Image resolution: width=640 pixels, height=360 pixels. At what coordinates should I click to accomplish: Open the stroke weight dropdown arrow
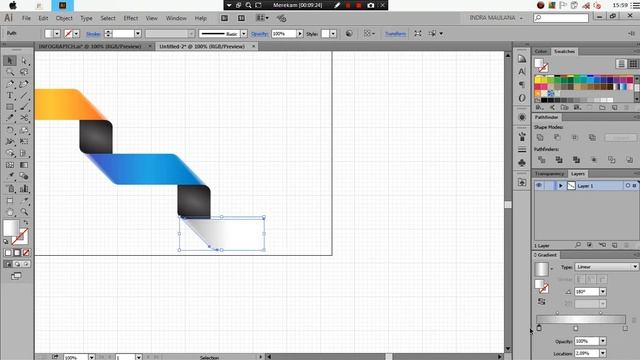(x=138, y=33)
